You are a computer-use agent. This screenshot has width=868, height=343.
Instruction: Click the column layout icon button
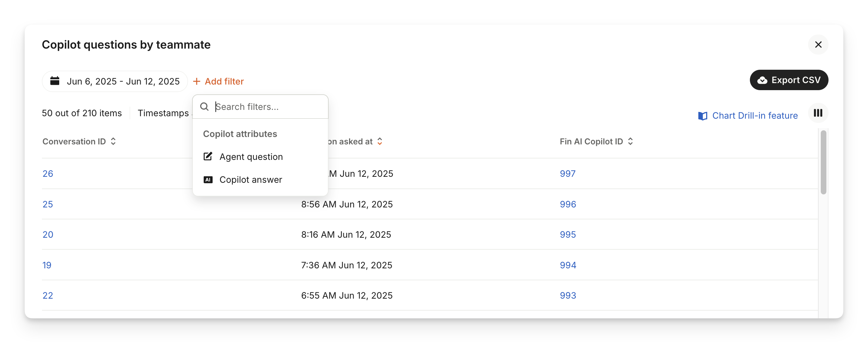coord(818,113)
